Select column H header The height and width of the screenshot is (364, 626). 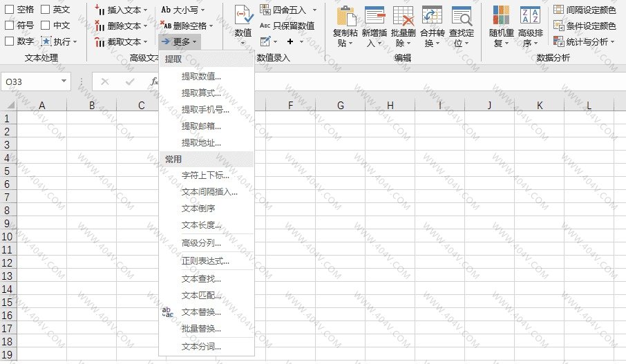pyautogui.click(x=390, y=105)
